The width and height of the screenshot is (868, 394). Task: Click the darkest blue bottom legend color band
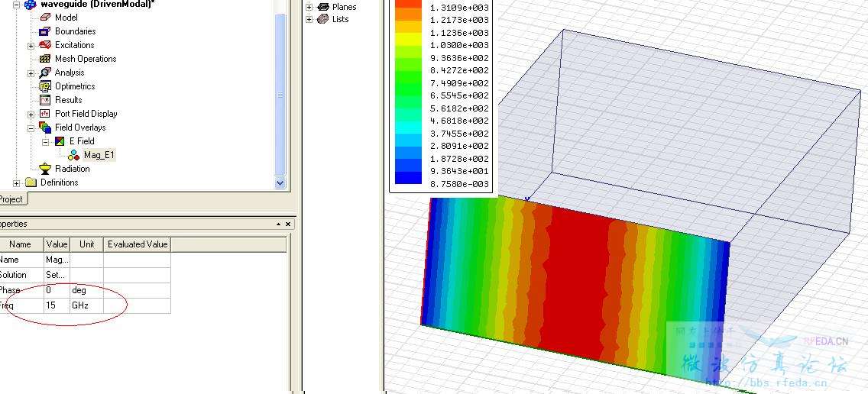[409, 178]
